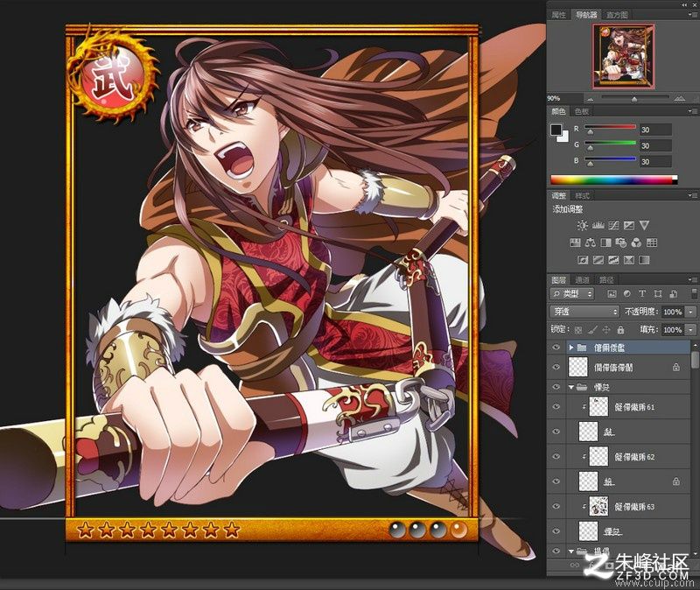The image size is (700, 590).
Task: Open the Color panel flyout menu
Action: [693, 111]
